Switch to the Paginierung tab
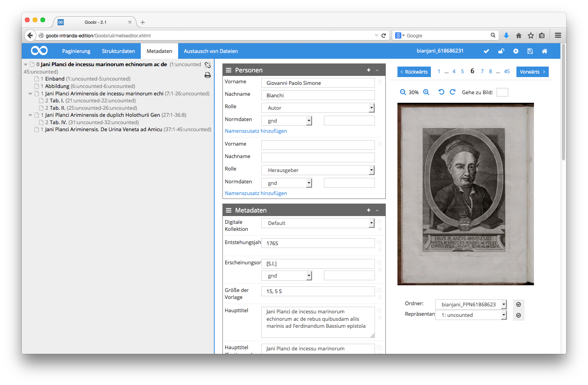Viewport: 588px width, 385px height. click(x=76, y=51)
